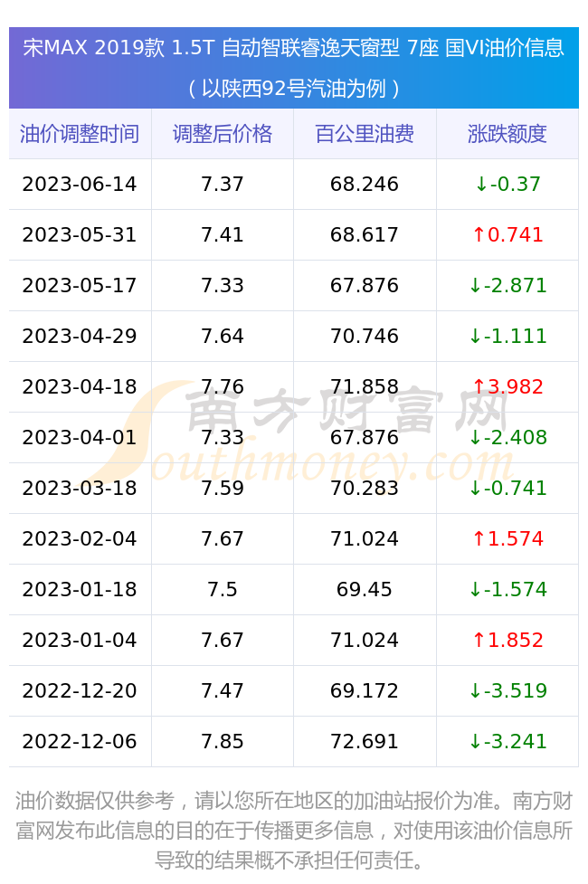Click the red change value ↑1.852

(507, 641)
